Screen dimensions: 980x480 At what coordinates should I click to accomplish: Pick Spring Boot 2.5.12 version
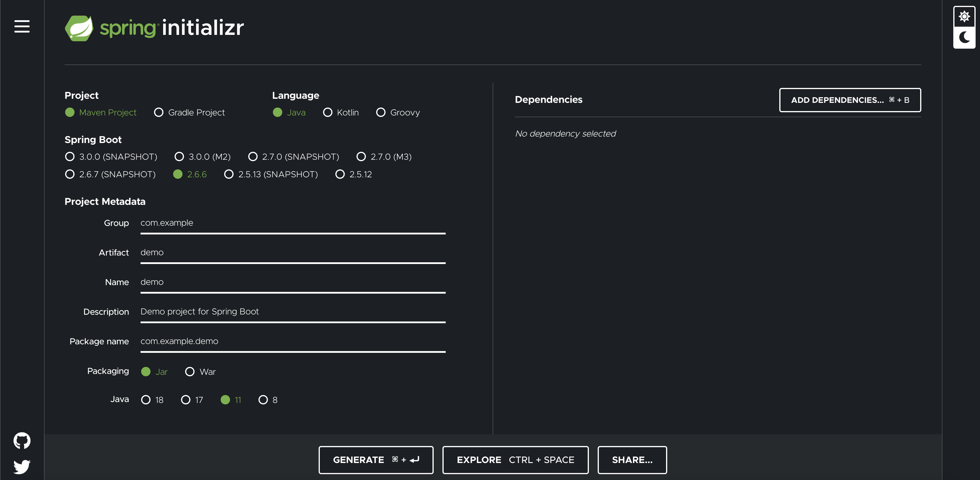pos(340,174)
